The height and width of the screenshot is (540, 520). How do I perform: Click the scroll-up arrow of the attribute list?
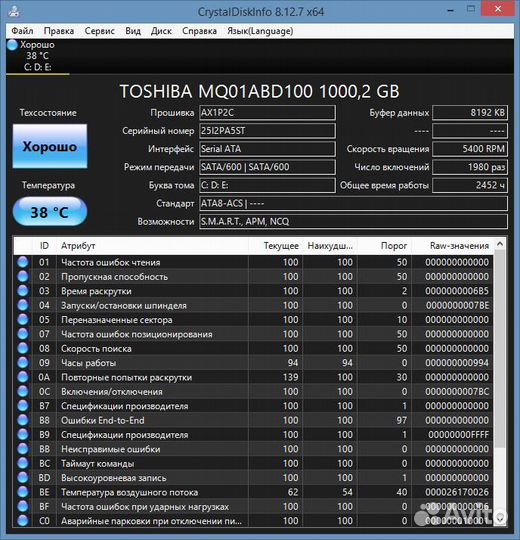click(x=500, y=244)
